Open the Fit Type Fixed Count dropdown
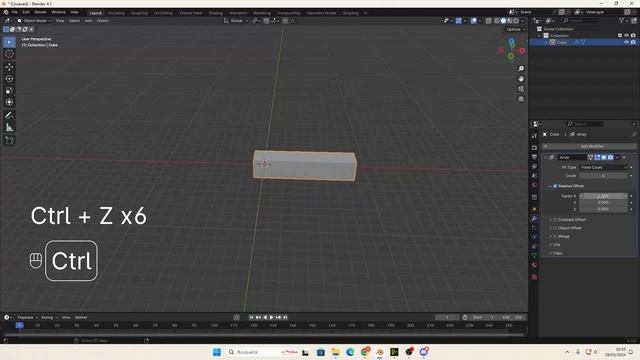Image resolution: width=640 pixels, height=360 pixels. [x=603, y=167]
